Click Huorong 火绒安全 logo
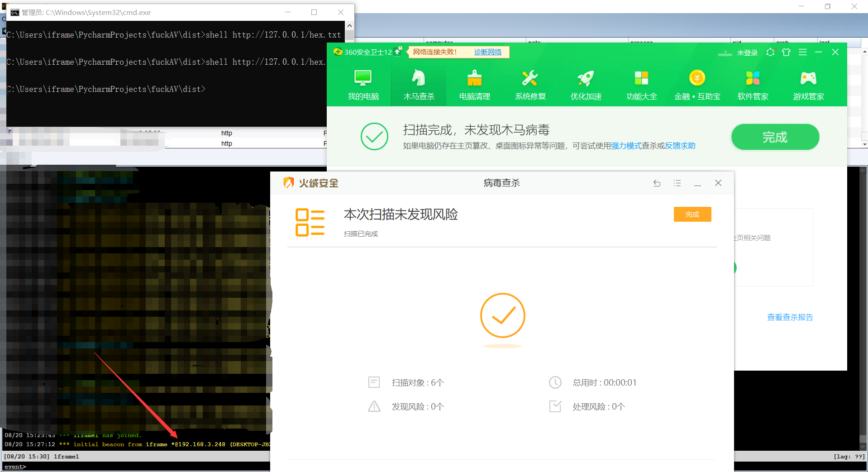The height and width of the screenshot is (472, 868). 310,183
